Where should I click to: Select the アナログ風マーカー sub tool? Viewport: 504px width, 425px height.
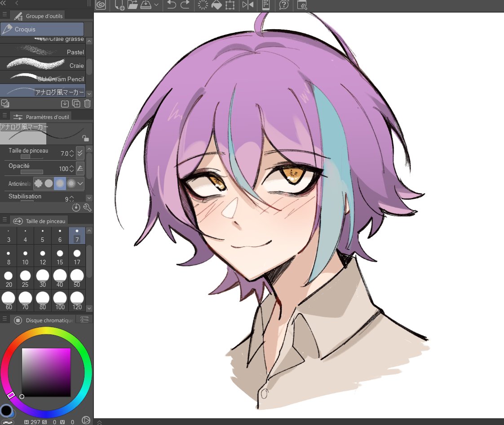[43, 91]
